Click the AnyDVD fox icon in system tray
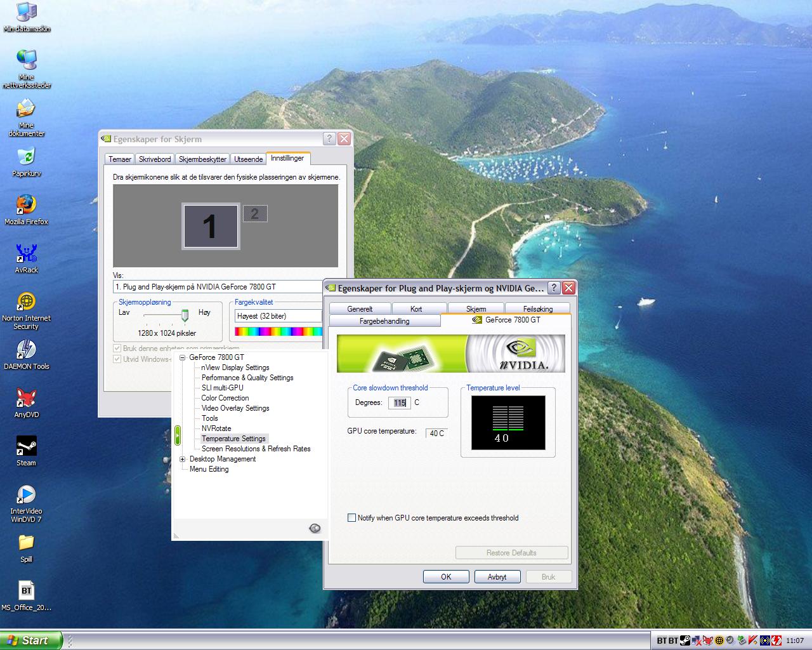Screen dimensions: 812x650 coord(708,640)
